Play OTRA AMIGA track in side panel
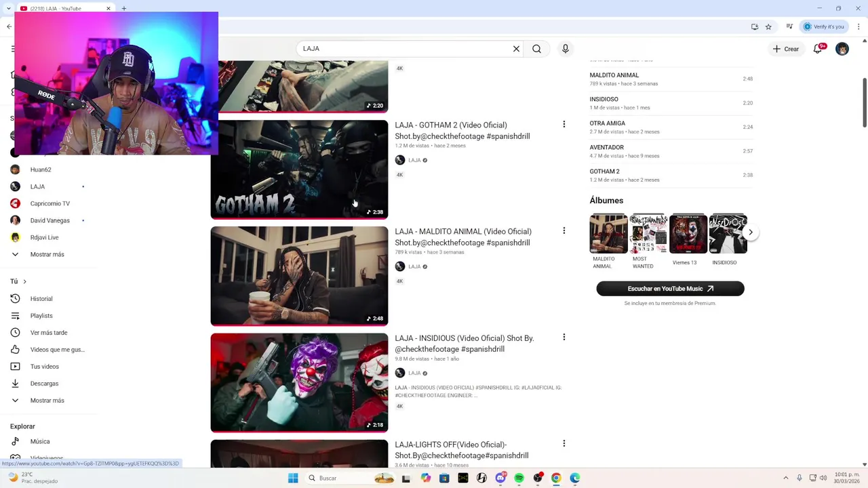Viewport: 868px width, 488px height. [671, 127]
